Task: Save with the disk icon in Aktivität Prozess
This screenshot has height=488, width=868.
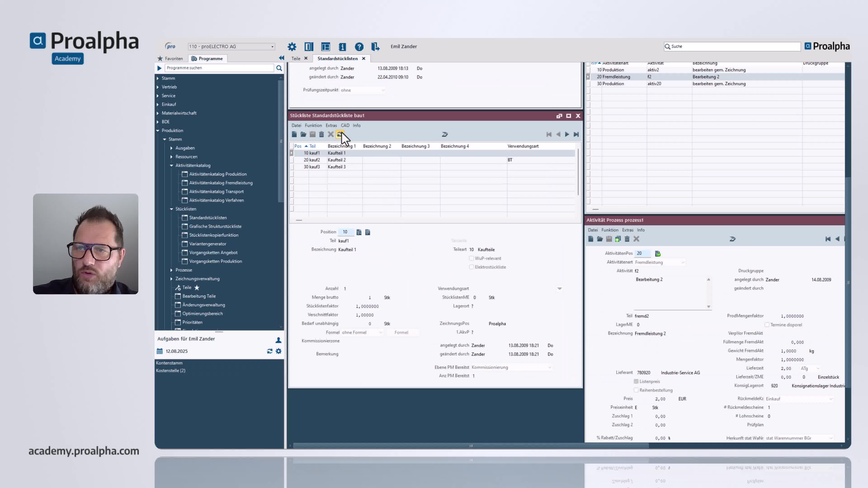Action: 609,239
